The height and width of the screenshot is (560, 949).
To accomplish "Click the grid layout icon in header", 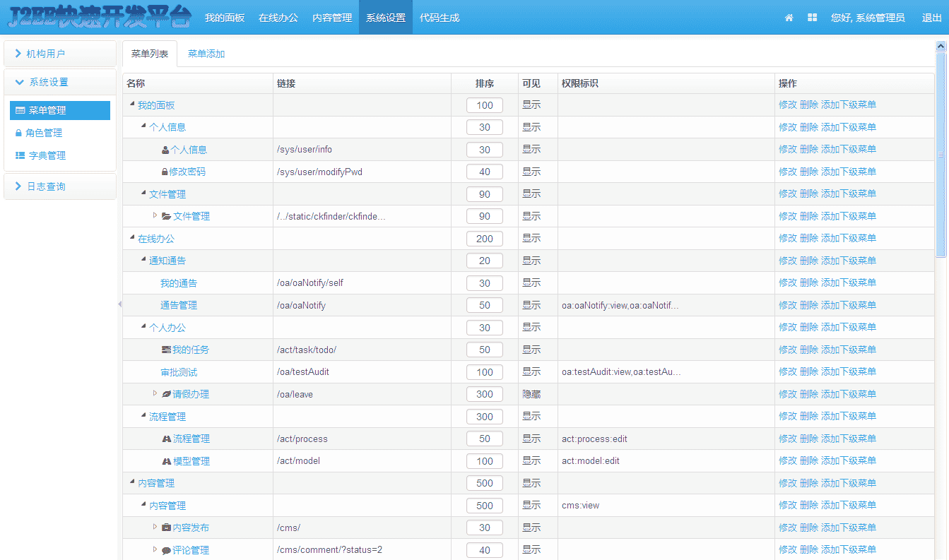I will pos(812,18).
